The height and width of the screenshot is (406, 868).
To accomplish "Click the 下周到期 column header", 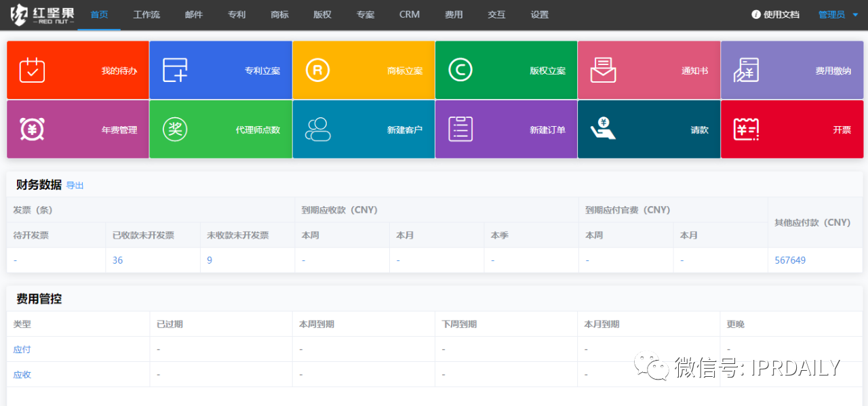I will [x=459, y=324].
